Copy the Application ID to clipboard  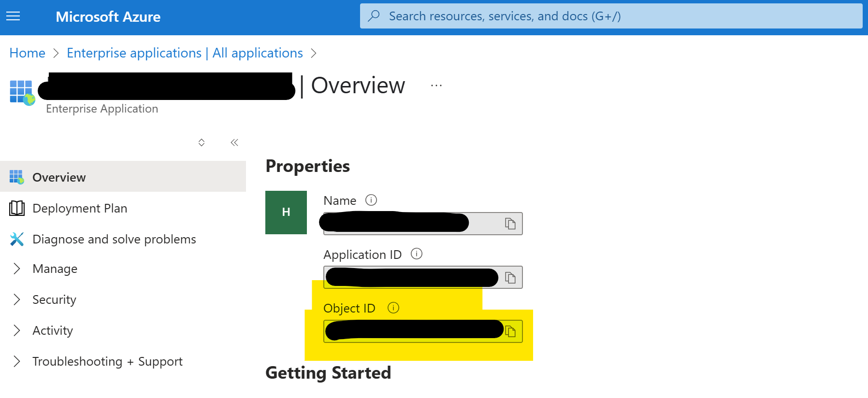click(510, 278)
